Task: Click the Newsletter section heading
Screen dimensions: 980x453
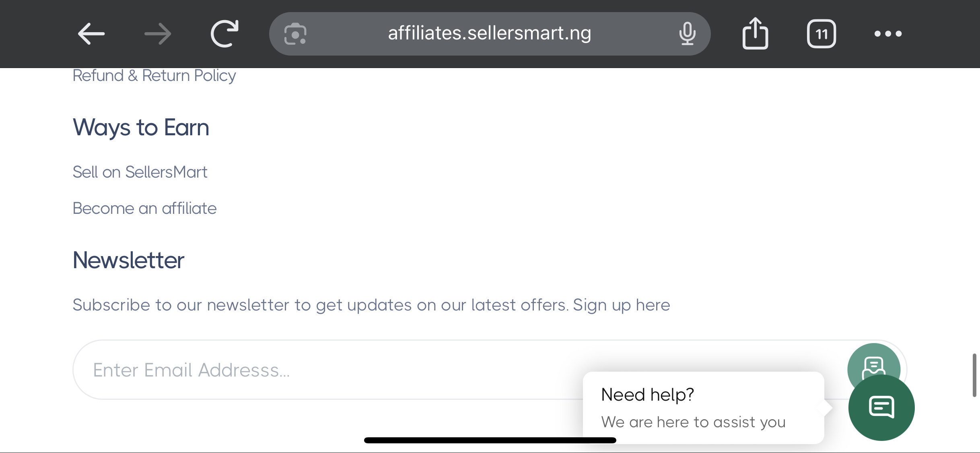Action: 128,260
